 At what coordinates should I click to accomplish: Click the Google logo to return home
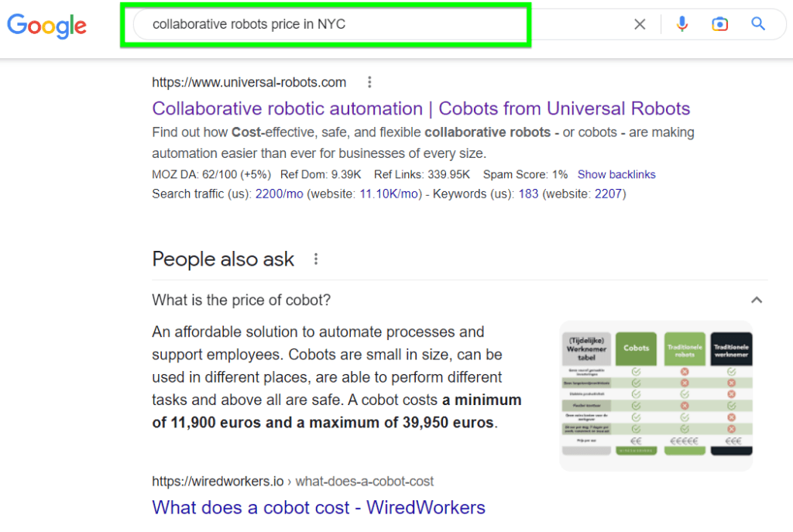point(46,26)
